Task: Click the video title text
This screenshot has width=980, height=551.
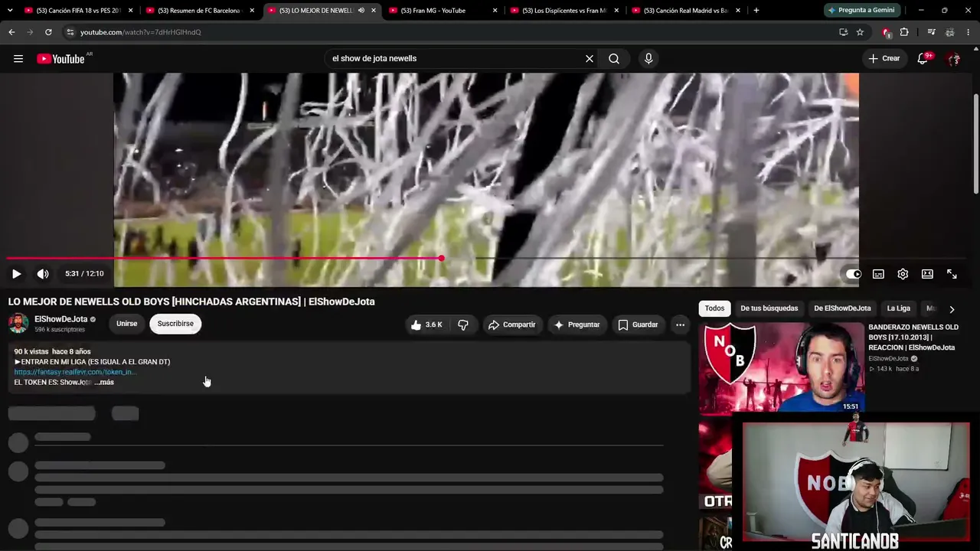Action: [191, 302]
